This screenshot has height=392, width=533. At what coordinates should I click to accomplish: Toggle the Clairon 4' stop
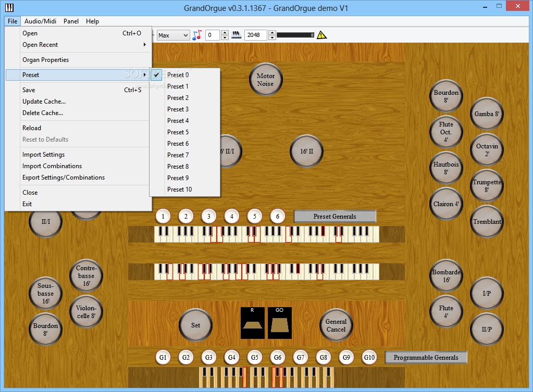click(x=446, y=204)
